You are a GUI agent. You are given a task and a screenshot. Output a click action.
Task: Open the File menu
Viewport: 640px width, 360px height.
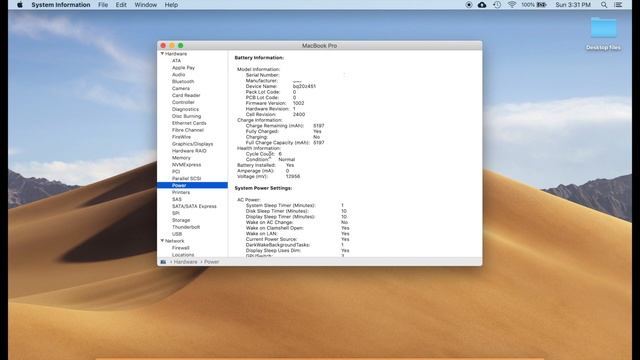(x=103, y=5)
